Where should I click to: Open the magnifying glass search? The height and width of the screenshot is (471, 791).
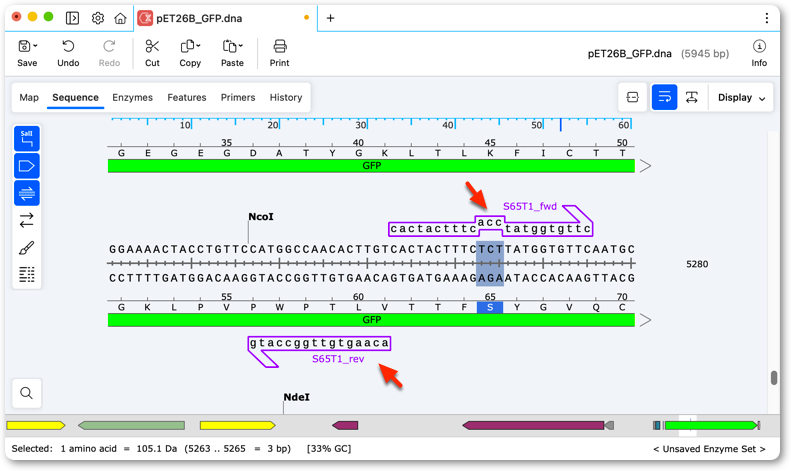coord(27,393)
